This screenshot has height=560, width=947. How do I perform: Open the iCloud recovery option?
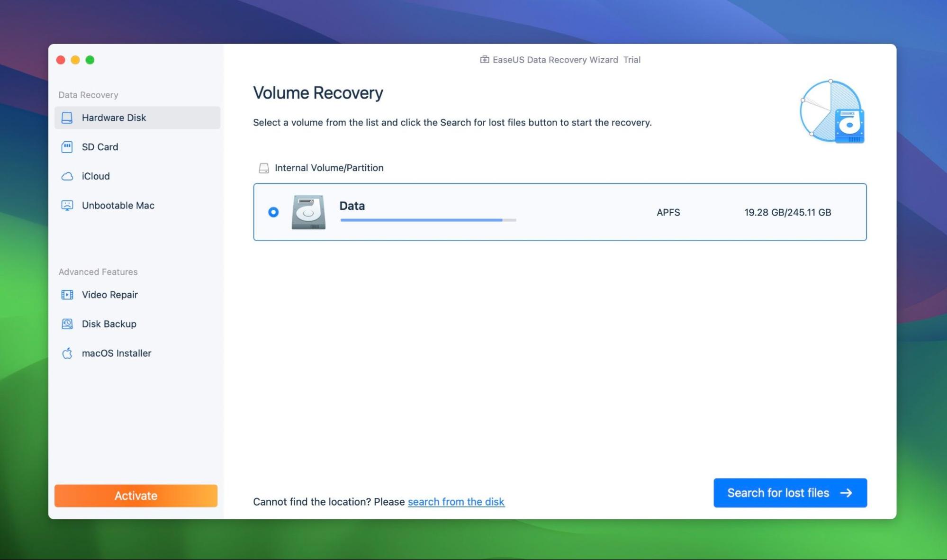click(137, 176)
